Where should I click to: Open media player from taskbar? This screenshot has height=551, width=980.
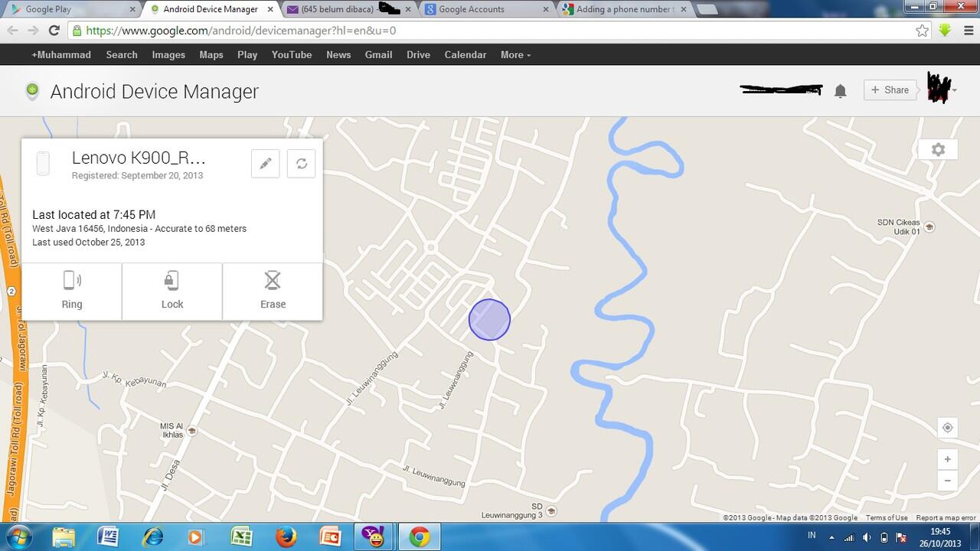[197, 537]
